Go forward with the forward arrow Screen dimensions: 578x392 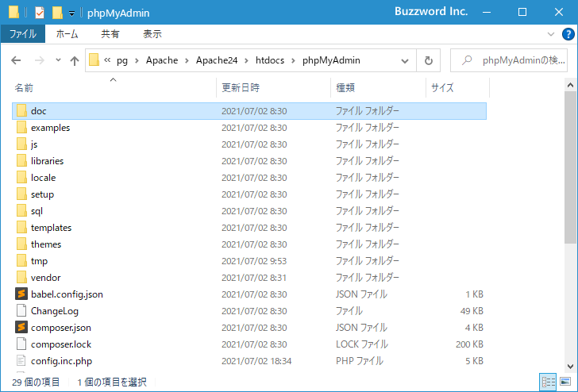pyautogui.click(x=39, y=60)
